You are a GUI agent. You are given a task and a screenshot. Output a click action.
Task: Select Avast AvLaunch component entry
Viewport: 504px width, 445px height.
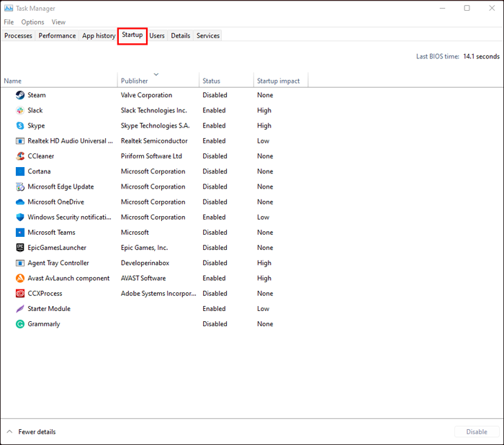(68, 278)
